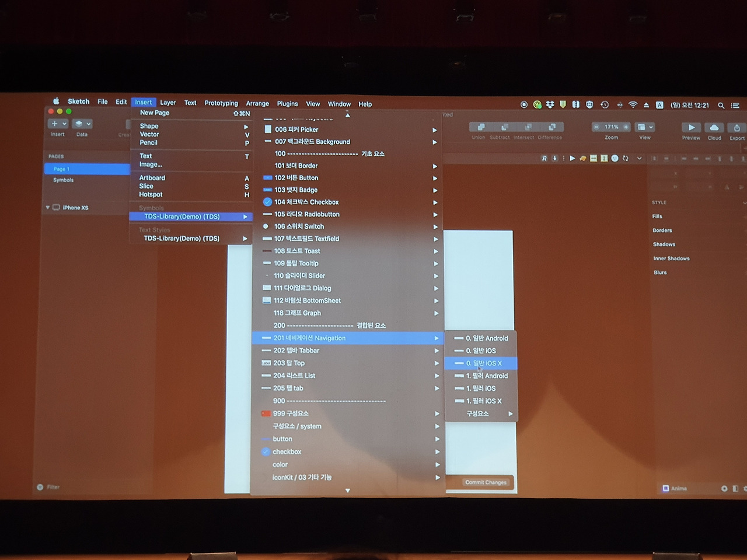The image size is (747, 560).
Task: Open the File menu
Action: tap(103, 101)
